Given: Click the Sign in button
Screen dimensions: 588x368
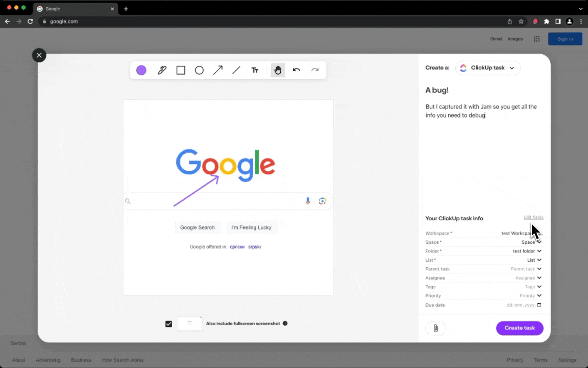Looking at the screenshot, I should point(565,39).
